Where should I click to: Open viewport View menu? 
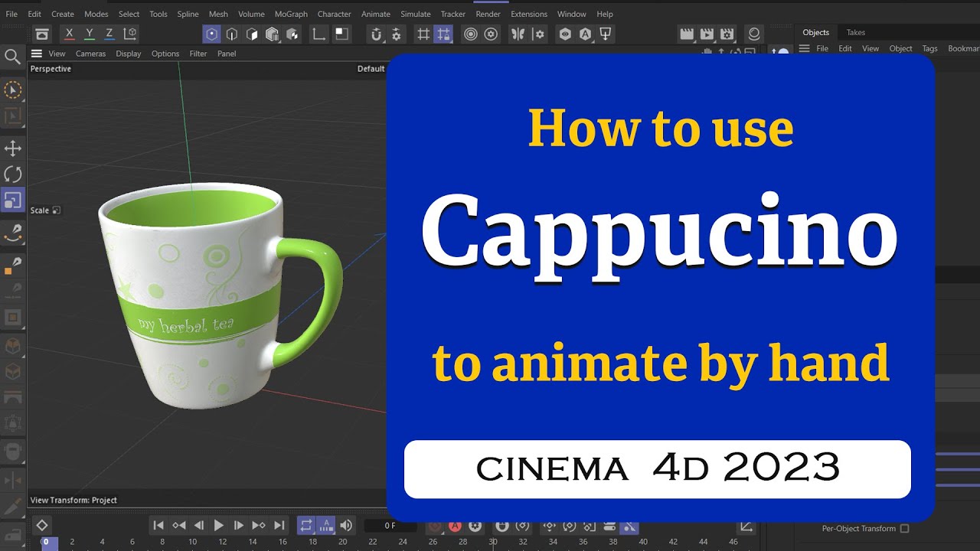[57, 54]
